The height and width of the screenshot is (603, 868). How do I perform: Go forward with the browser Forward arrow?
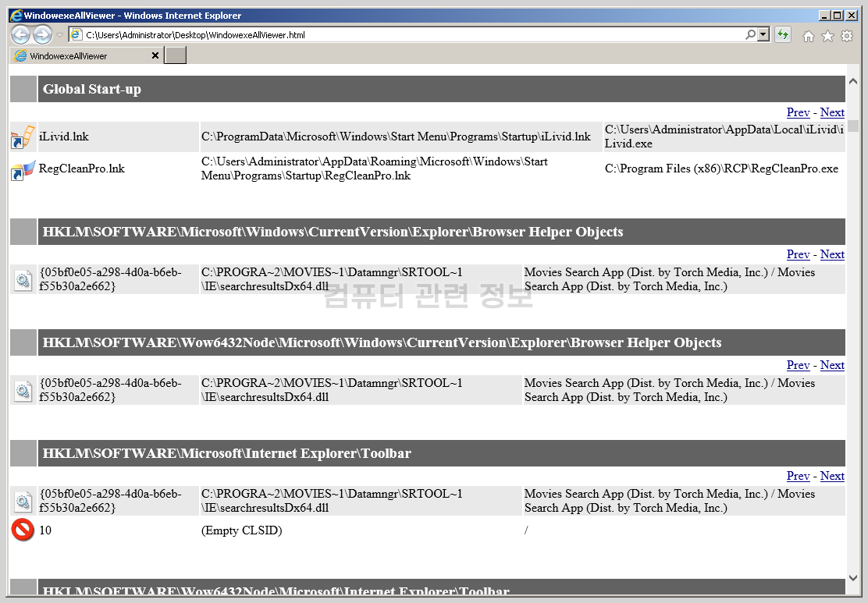pyautogui.click(x=43, y=35)
